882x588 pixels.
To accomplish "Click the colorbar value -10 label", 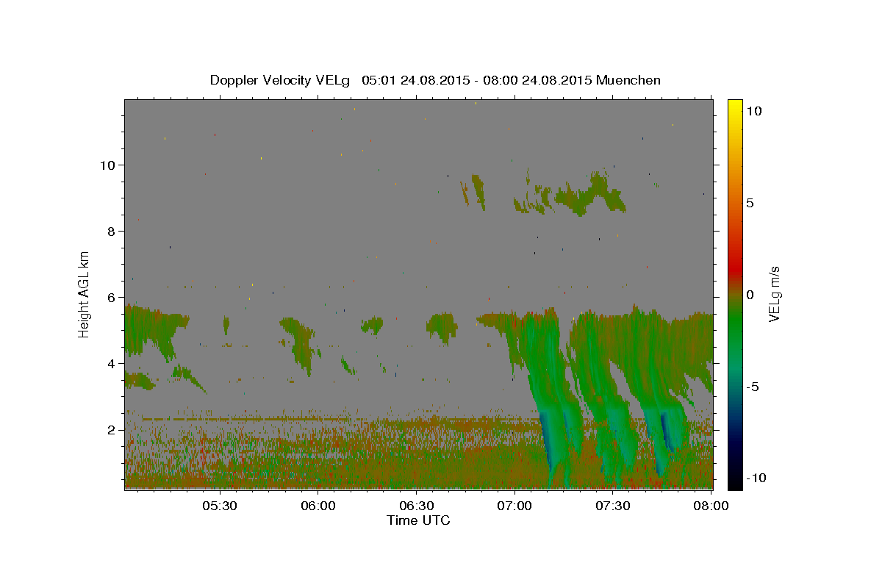I will 756,478.
